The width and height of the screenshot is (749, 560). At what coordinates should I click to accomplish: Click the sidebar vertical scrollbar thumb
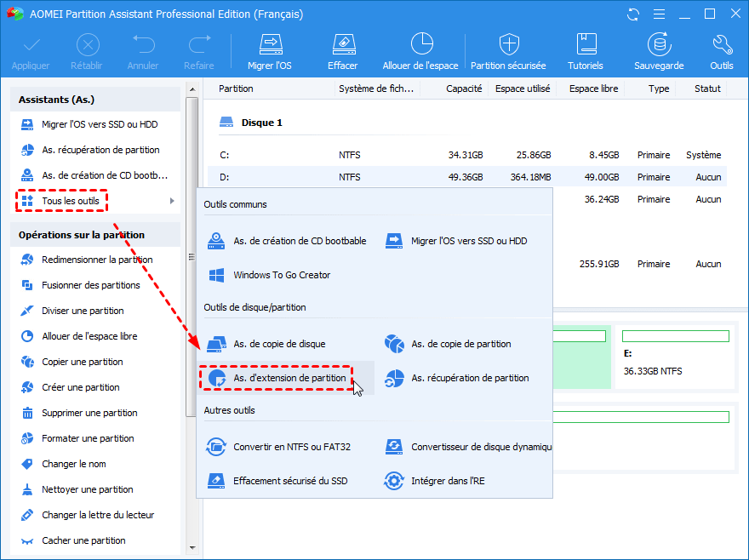tap(192, 257)
